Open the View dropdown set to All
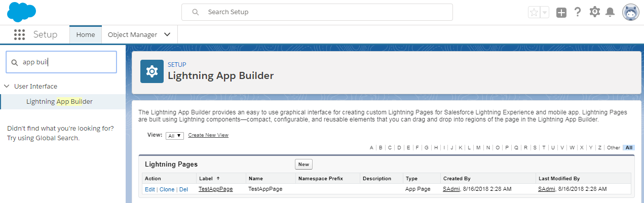Image resolution: width=644 pixels, height=203 pixels. click(x=175, y=136)
